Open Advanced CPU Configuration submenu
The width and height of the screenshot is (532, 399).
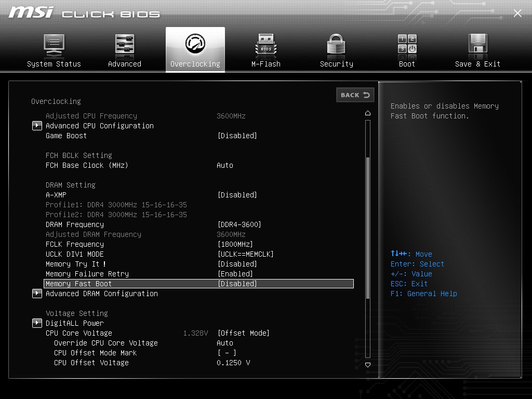coord(100,126)
